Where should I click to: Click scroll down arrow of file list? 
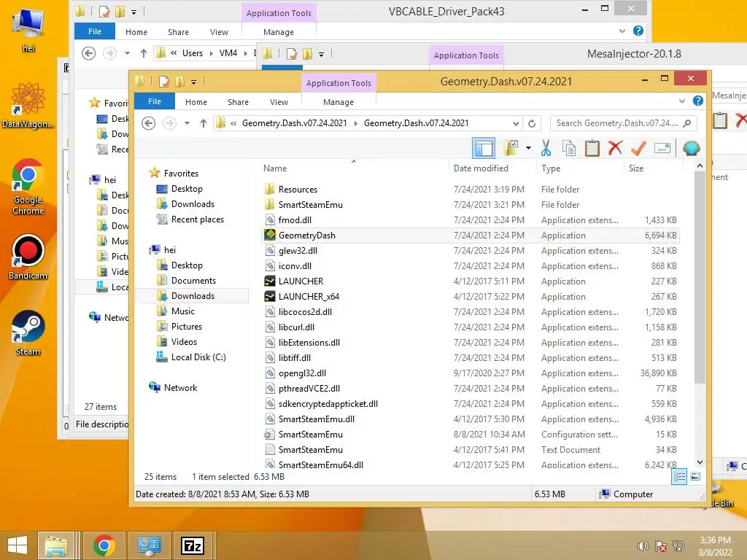700,462
